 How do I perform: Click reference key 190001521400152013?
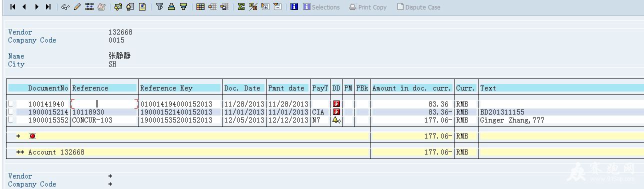(x=176, y=112)
